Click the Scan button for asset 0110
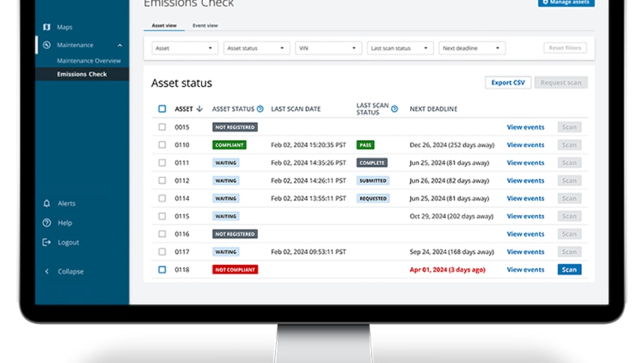 pos(569,145)
